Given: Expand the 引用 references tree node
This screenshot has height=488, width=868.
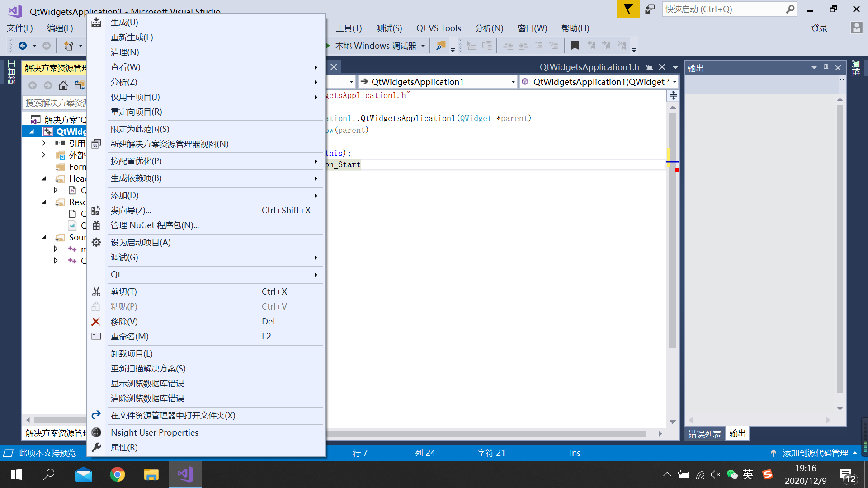Looking at the screenshot, I should 43,143.
